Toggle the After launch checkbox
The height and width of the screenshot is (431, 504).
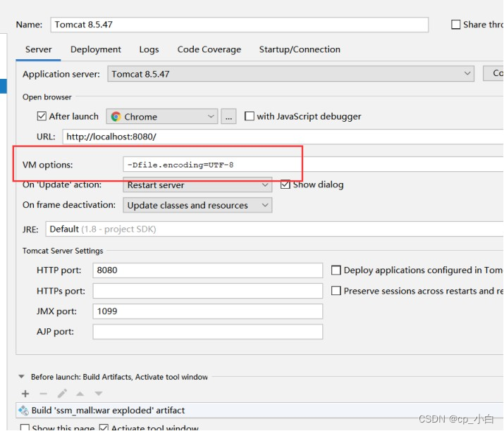tap(42, 116)
